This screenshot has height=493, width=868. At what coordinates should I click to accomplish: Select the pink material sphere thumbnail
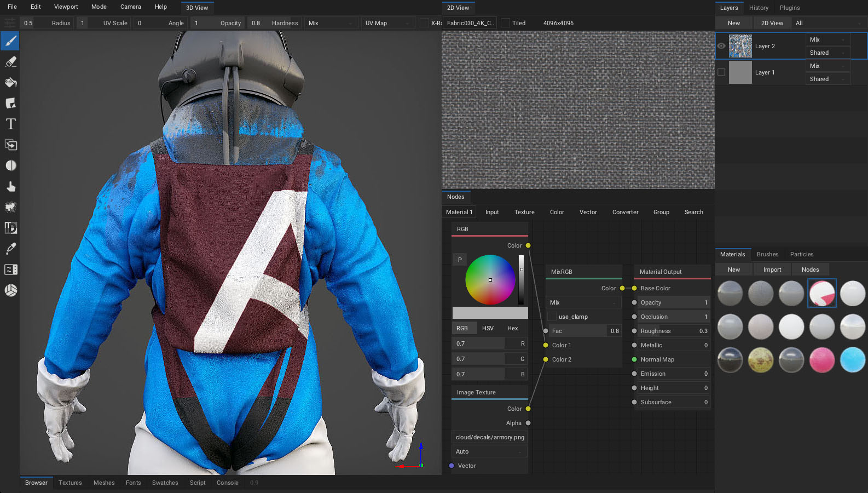821,360
